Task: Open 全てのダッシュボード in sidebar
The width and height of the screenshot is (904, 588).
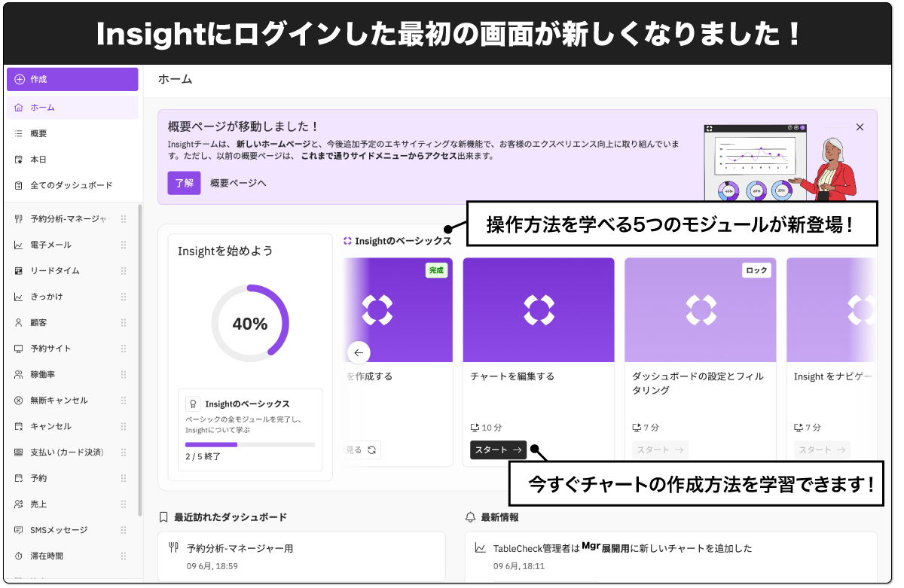Action: (x=72, y=185)
